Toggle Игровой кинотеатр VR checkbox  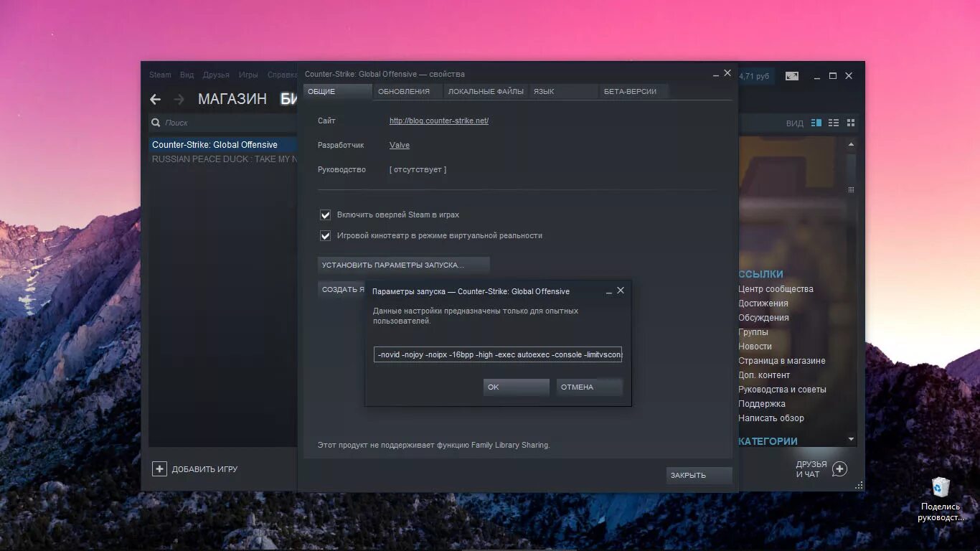pos(326,236)
